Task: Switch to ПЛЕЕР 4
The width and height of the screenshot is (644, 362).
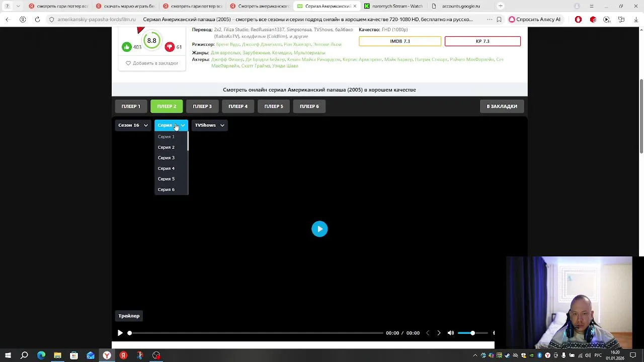Action: (x=238, y=106)
